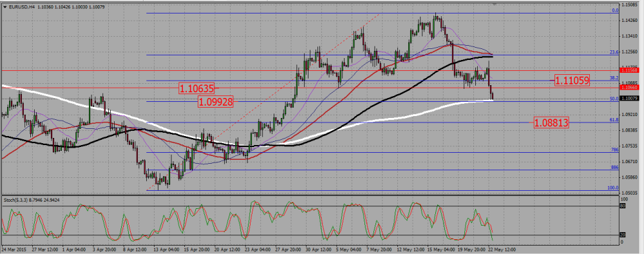644x254 pixels.
Task: Click the Fibonacci 100.0 level label
Action: 614,188
